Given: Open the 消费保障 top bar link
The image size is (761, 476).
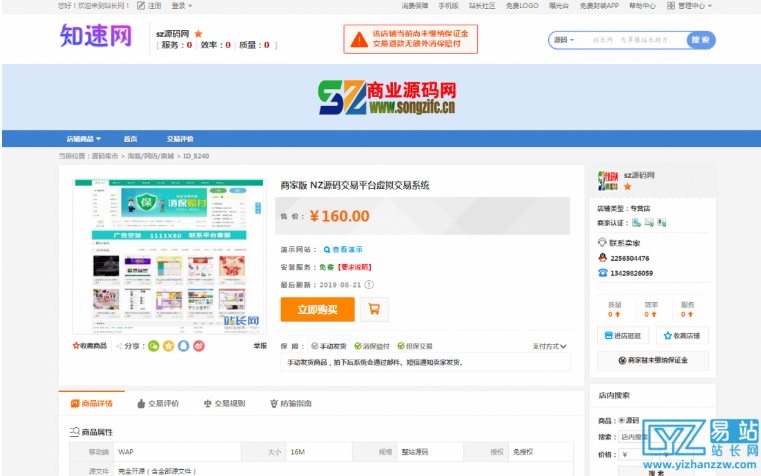Looking at the screenshot, I should [x=415, y=5].
